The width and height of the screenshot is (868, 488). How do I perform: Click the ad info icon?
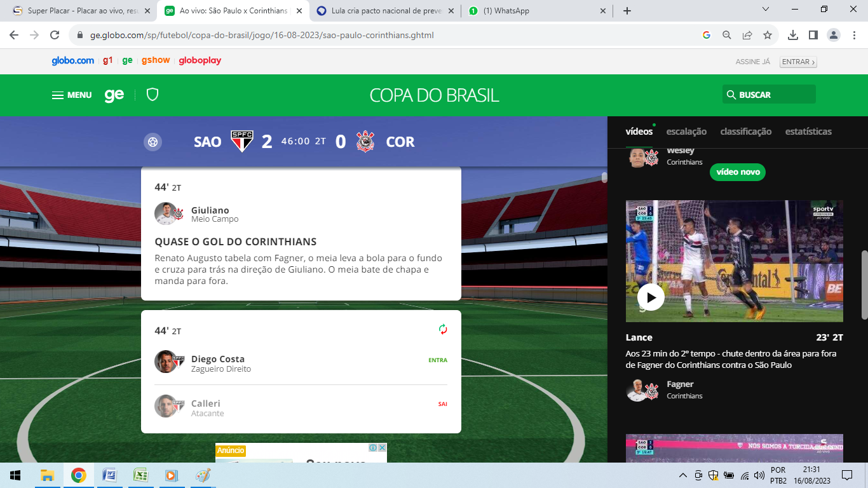pos(374,448)
